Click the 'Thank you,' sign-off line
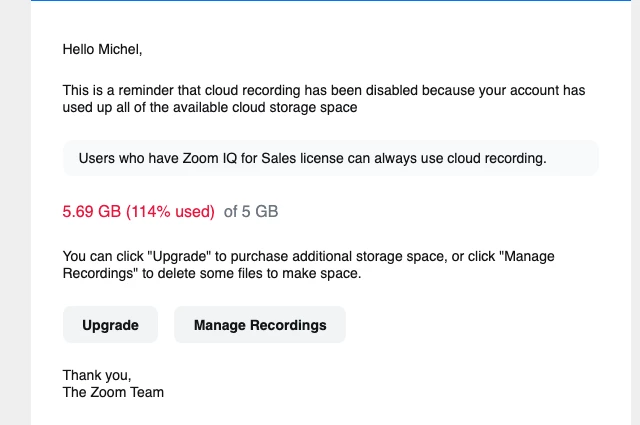The height and width of the screenshot is (425, 640). [97, 376]
